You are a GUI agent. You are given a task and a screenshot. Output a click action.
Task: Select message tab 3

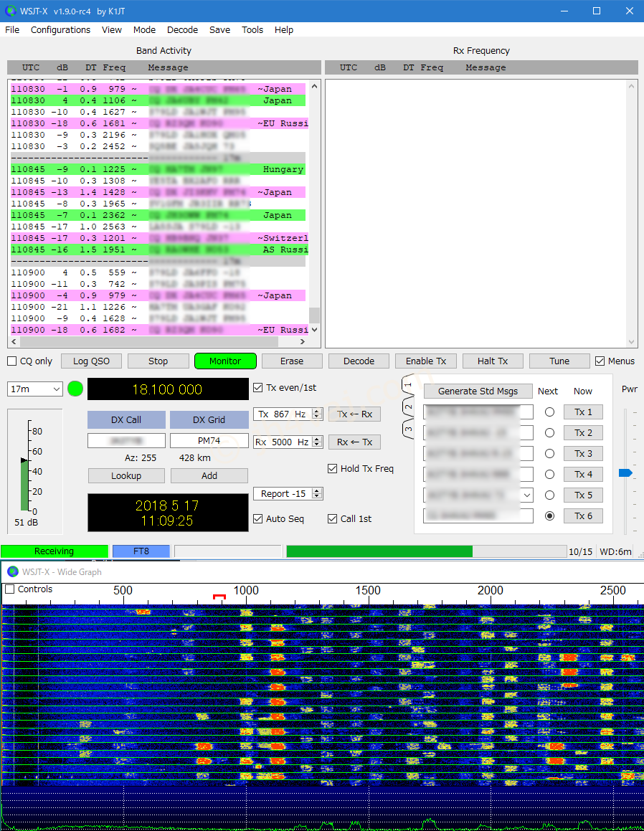pos(408,429)
